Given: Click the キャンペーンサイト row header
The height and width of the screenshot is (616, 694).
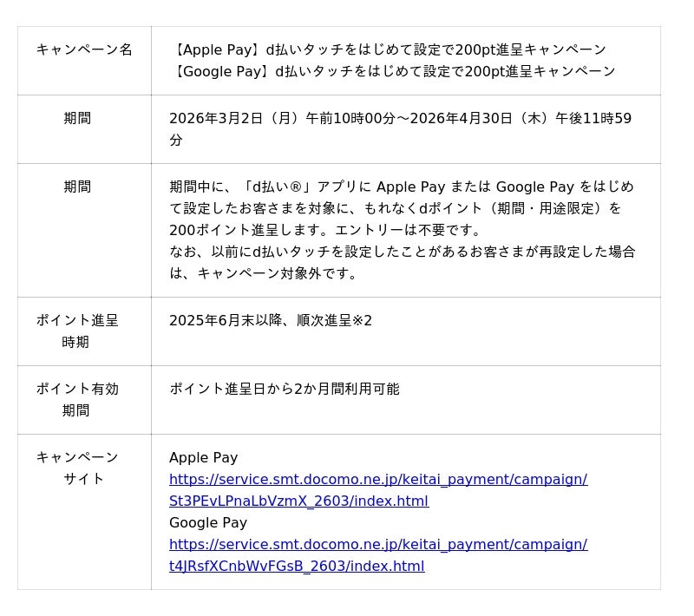Looking at the screenshot, I should (x=77, y=469).
